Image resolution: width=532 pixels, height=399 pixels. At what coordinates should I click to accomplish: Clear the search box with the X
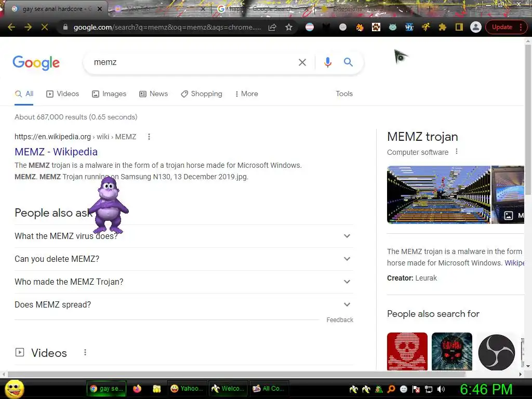point(302,62)
